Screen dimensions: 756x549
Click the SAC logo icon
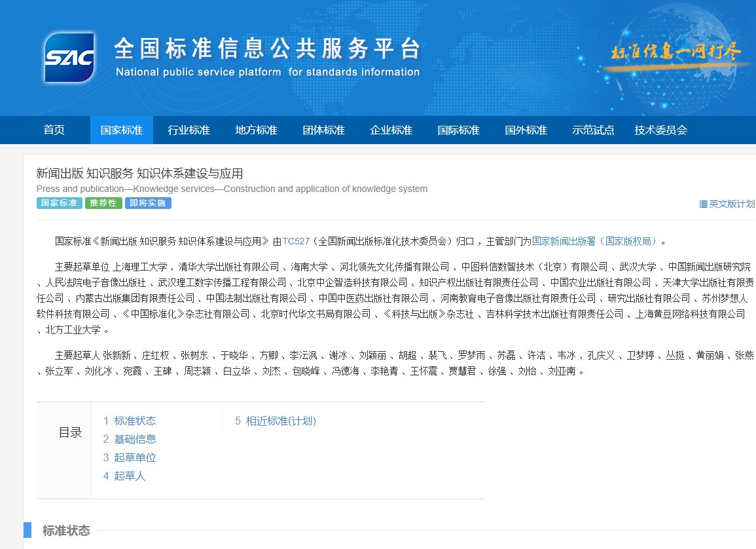(x=69, y=58)
